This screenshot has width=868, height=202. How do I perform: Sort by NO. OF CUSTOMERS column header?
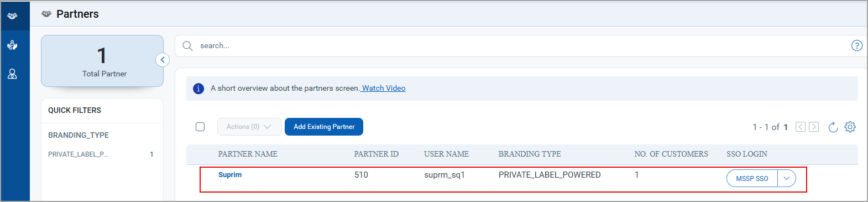coord(671,154)
